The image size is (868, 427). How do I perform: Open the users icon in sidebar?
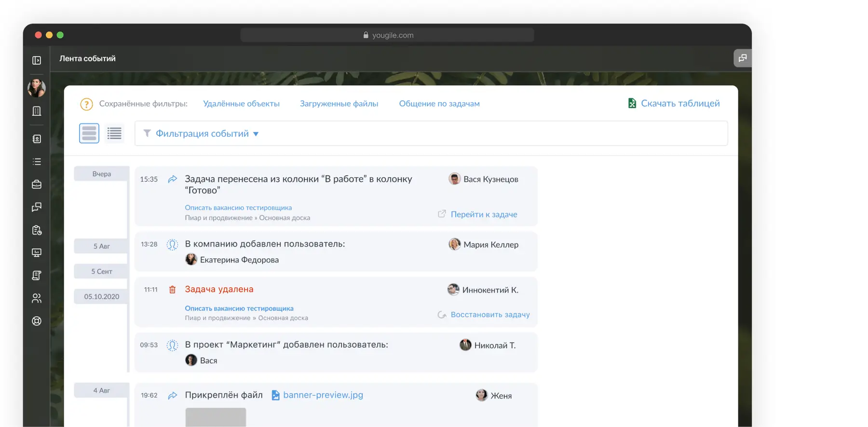tap(37, 298)
